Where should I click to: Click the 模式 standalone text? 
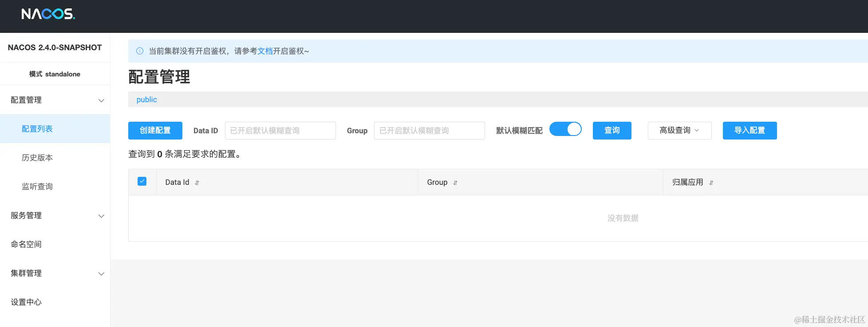pyautogui.click(x=55, y=74)
